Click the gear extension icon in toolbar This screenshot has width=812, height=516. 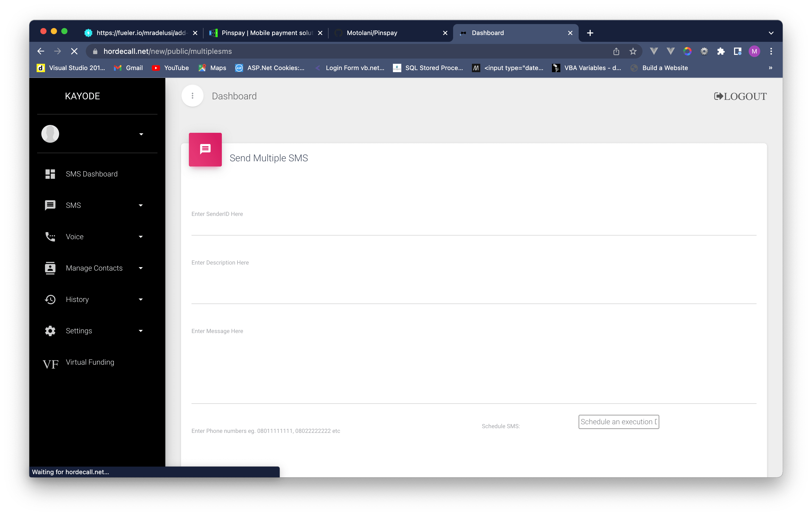click(x=704, y=51)
